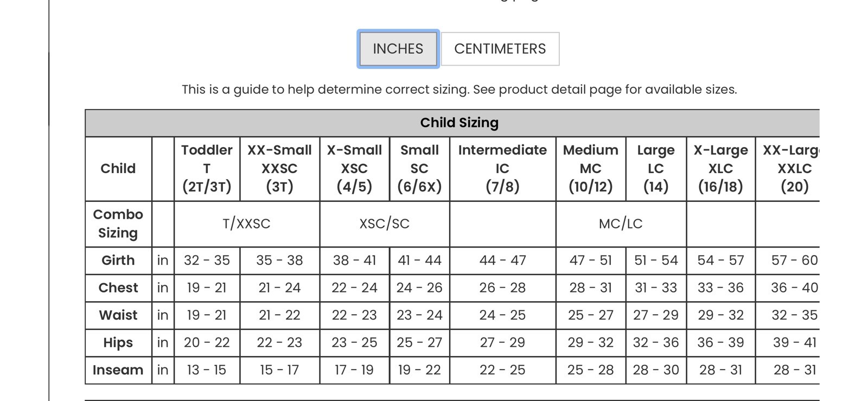
Task: Click the Large waist value 27 - 29
Action: (655, 315)
